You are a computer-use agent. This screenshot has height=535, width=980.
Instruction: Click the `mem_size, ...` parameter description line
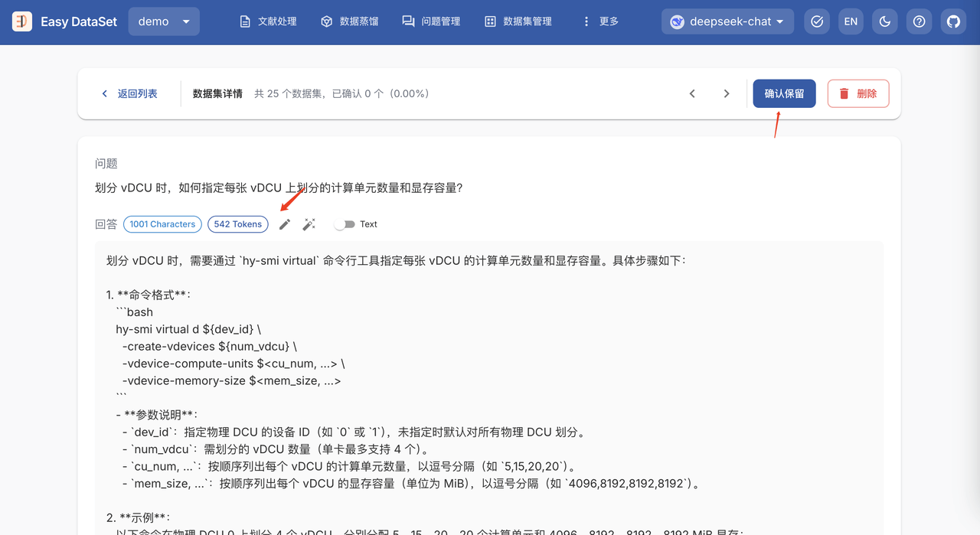tap(411, 484)
